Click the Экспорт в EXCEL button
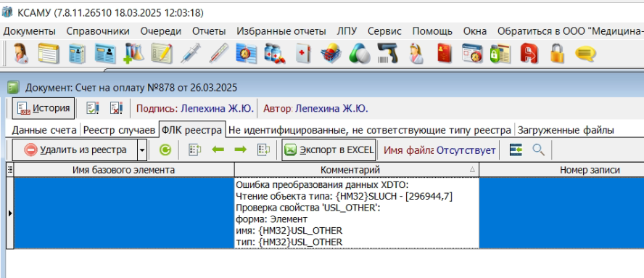 click(x=329, y=150)
